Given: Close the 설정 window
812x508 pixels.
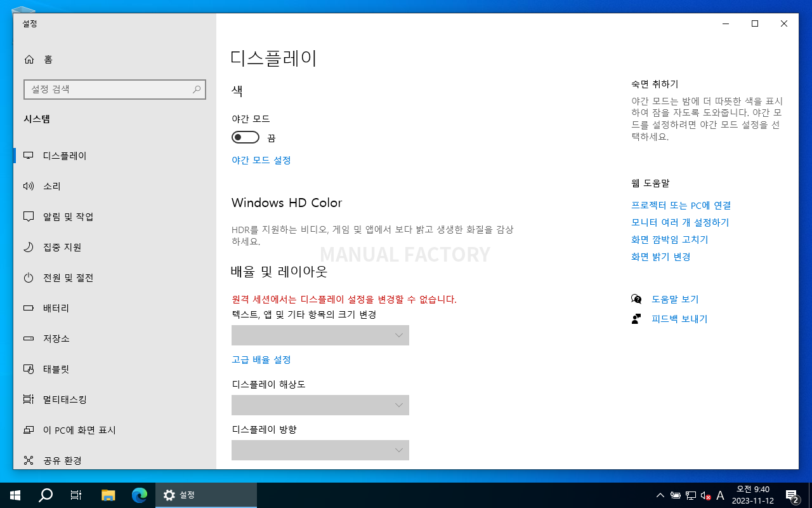Looking at the screenshot, I should [x=784, y=23].
